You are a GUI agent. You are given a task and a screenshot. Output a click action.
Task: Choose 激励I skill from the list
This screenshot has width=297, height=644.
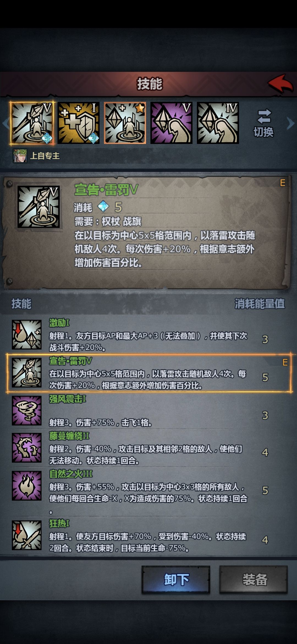click(x=148, y=334)
